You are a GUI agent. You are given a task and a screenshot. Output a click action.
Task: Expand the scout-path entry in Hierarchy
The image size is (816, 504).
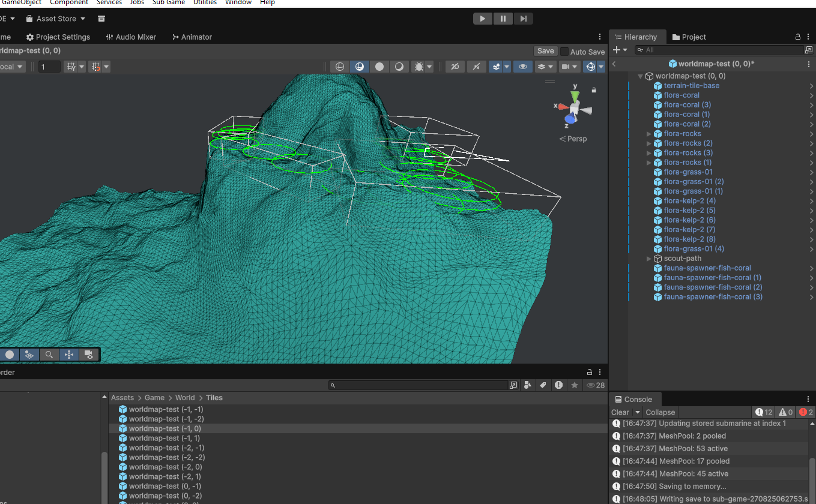coord(649,258)
